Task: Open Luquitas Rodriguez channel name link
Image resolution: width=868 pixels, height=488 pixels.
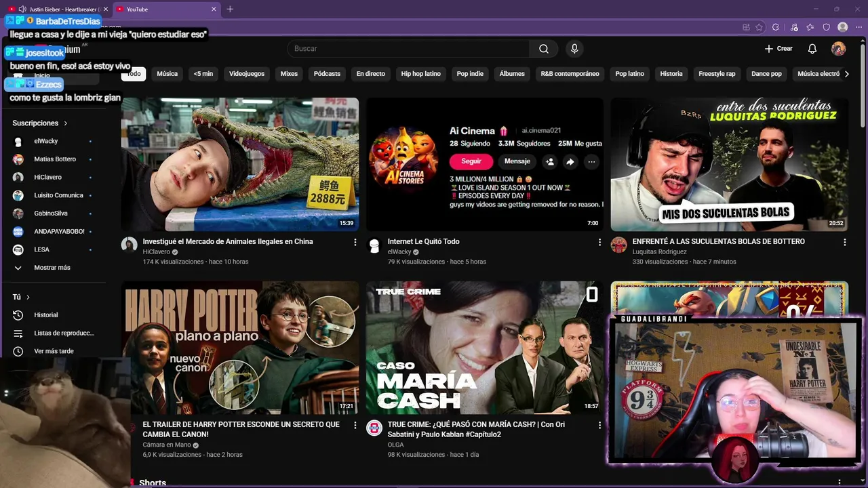Action: point(659,252)
